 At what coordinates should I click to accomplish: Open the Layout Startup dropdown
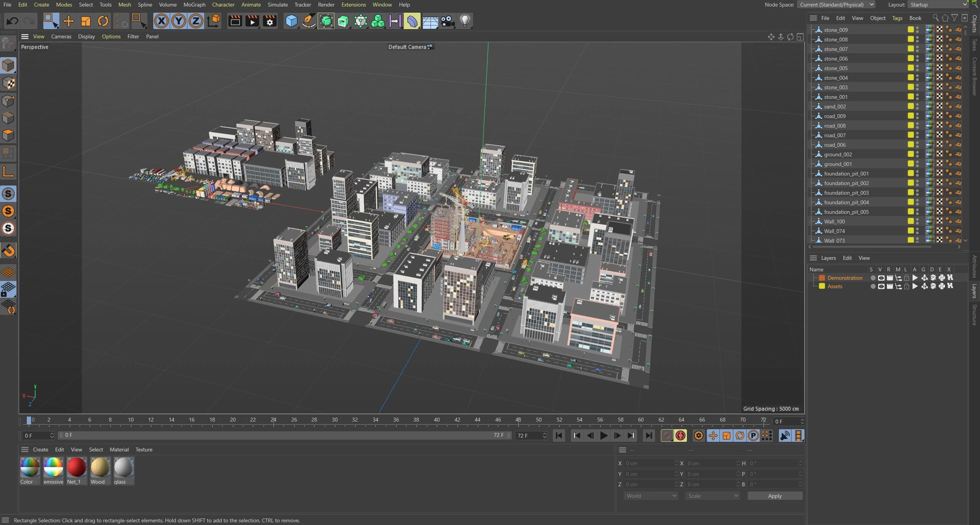tap(937, 5)
